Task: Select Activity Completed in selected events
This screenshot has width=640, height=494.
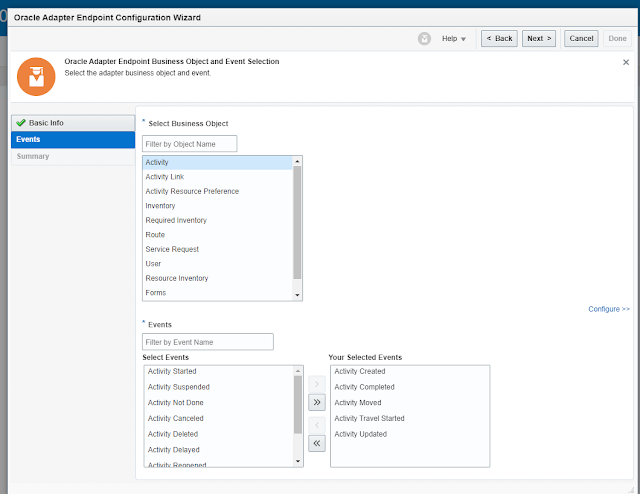Action: [x=410, y=387]
